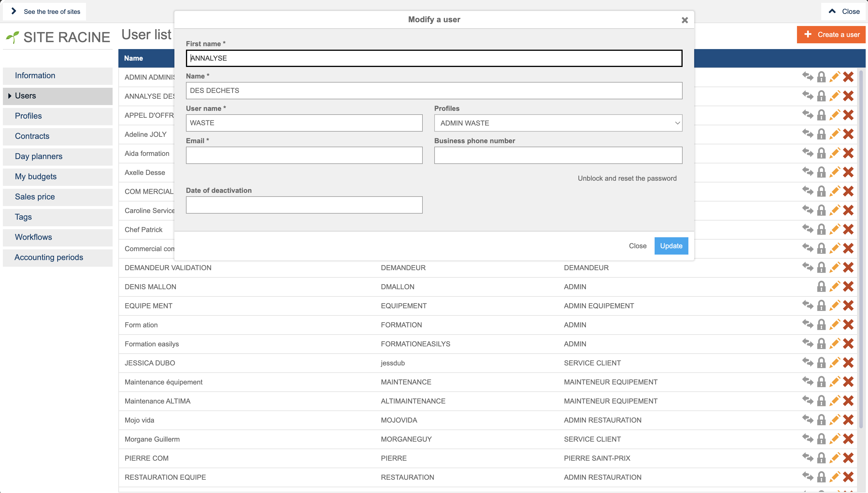
Task: Delete the Commercial com user
Action: [848, 248]
